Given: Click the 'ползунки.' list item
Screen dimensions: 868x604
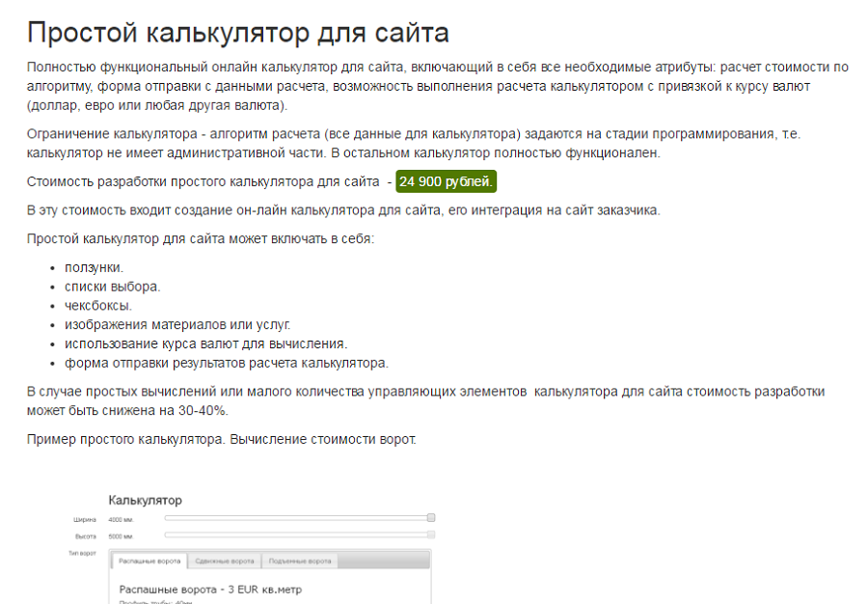Looking at the screenshot, I should [x=94, y=267].
